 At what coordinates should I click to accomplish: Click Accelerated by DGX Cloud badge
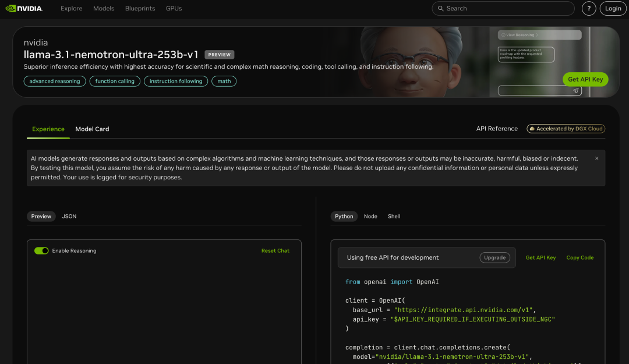pyautogui.click(x=566, y=129)
